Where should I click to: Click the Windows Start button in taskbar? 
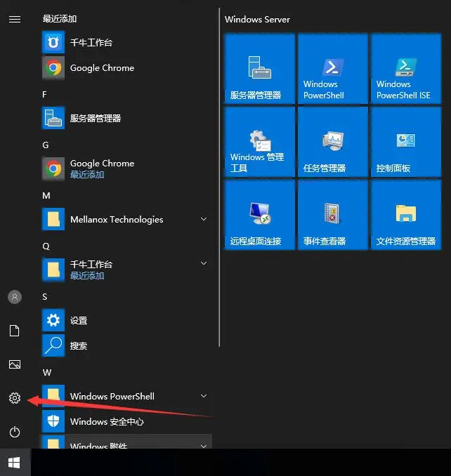14,463
